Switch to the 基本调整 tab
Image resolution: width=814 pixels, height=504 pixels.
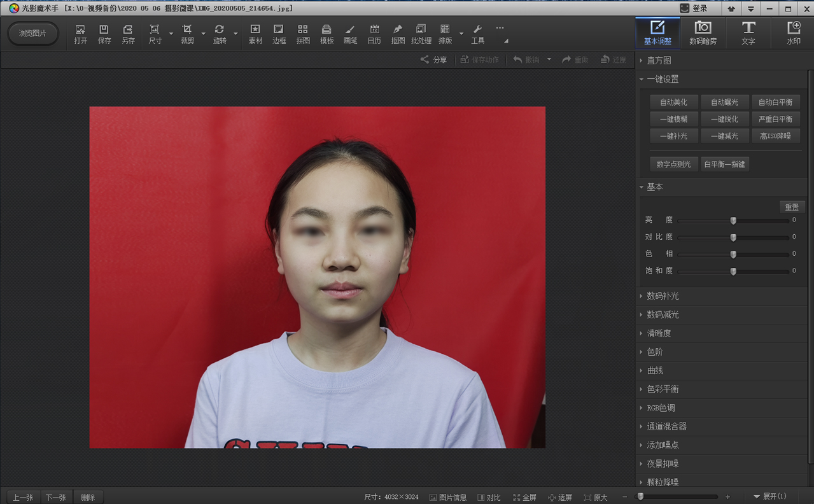[657, 32]
